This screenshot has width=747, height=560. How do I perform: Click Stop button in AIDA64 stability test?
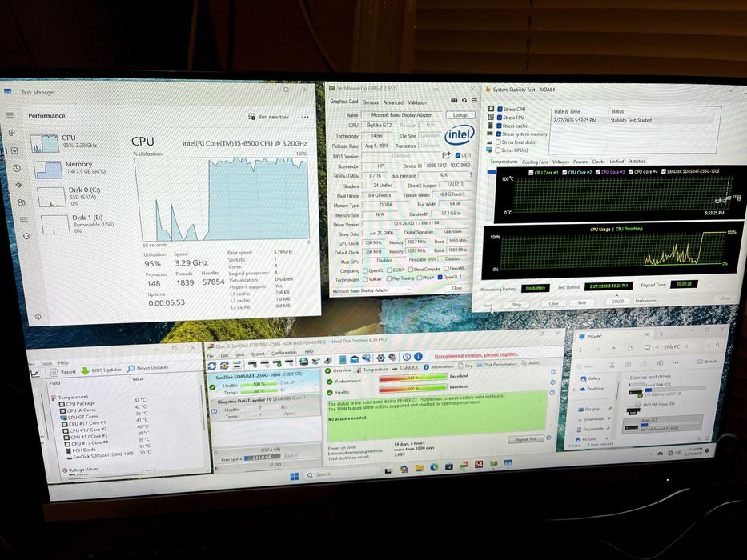point(516,304)
